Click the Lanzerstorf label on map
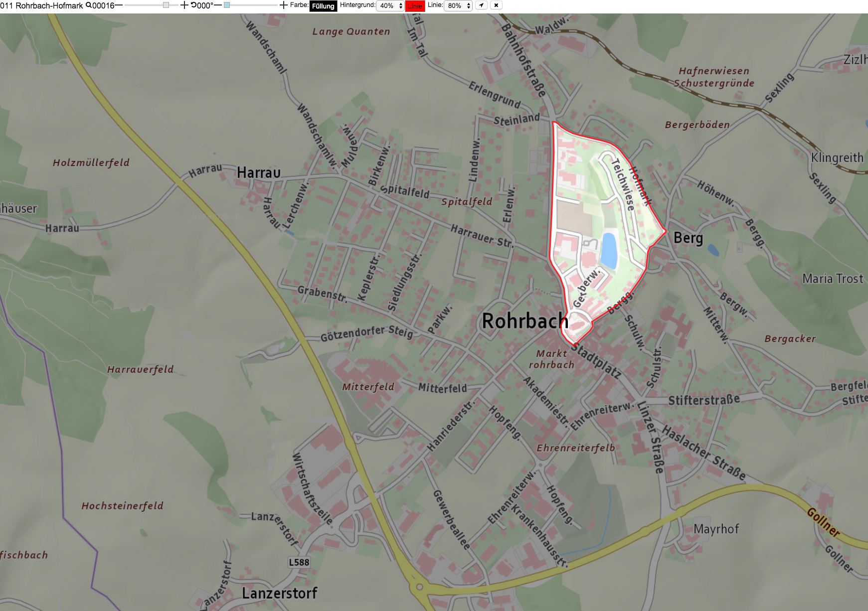868x611 pixels. (x=280, y=593)
